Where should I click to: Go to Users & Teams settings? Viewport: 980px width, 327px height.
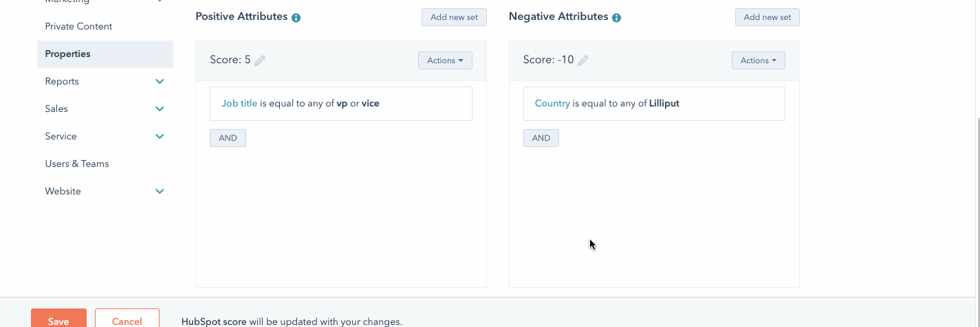coord(77,163)
